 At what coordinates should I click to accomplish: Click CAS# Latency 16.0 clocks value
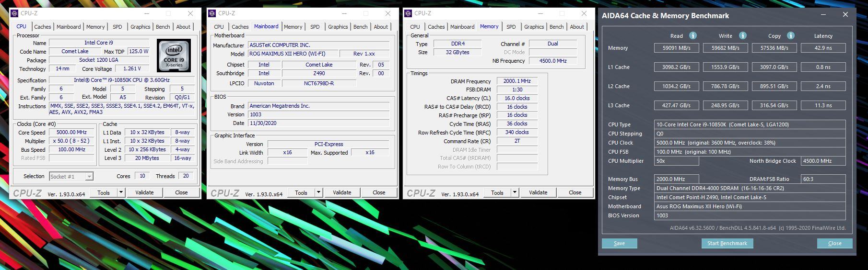pos(517,98)
